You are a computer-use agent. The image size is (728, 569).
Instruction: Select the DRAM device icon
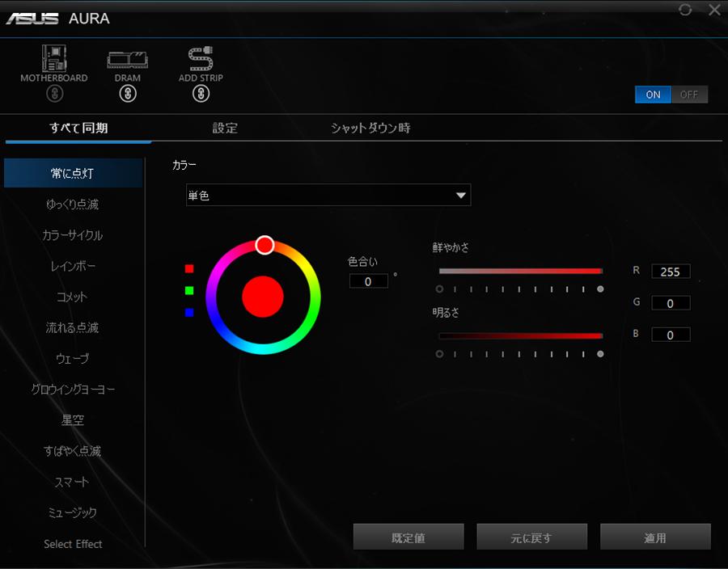point(127,60)
